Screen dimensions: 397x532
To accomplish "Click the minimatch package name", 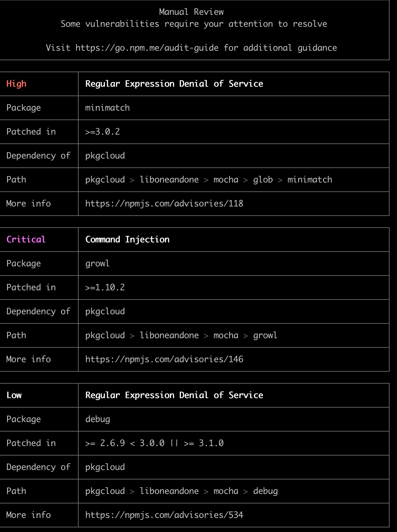I will [x=107, y=108].
